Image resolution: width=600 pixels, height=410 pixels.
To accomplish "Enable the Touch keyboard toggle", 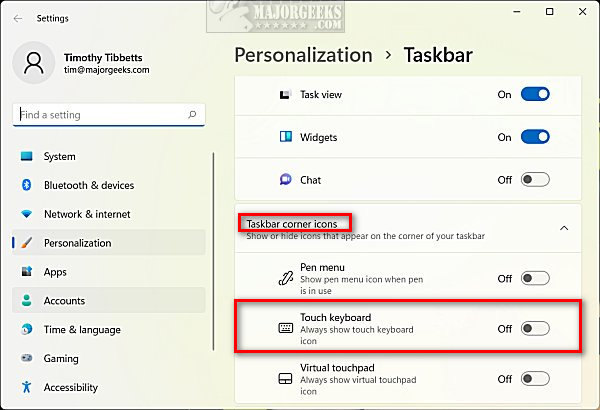I will coord(535,328).
